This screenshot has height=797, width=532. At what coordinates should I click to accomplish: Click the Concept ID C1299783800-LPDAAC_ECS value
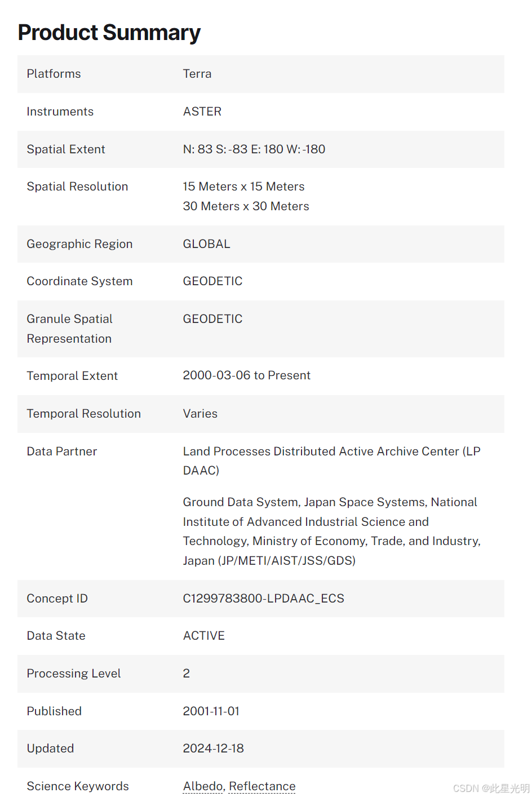(x=263, y=599)
